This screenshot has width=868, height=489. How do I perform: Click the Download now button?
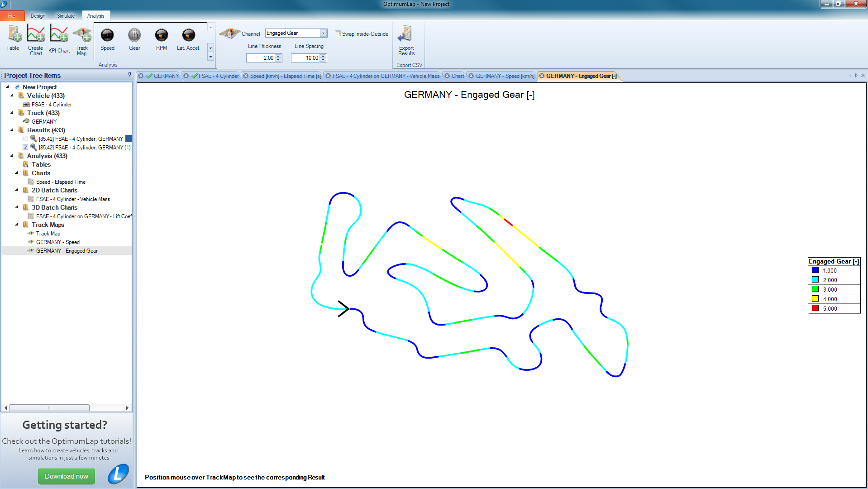pyautogui.click(x=66, y=476)
